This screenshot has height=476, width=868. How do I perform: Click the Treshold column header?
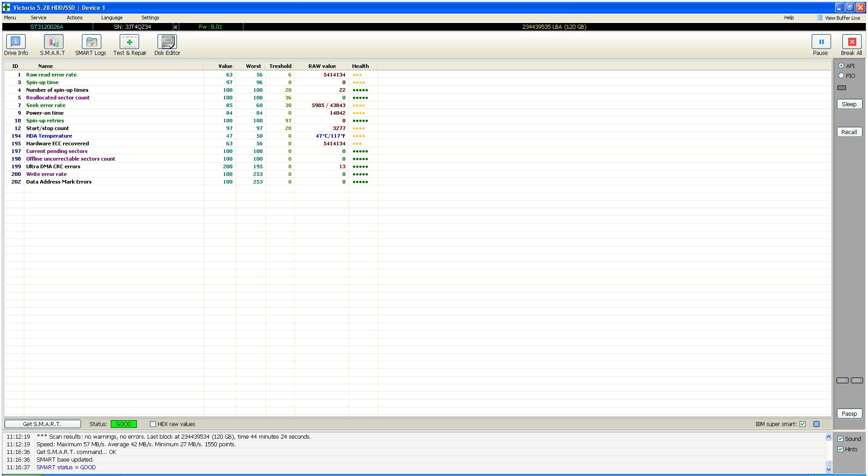click(x=280, y=66)
